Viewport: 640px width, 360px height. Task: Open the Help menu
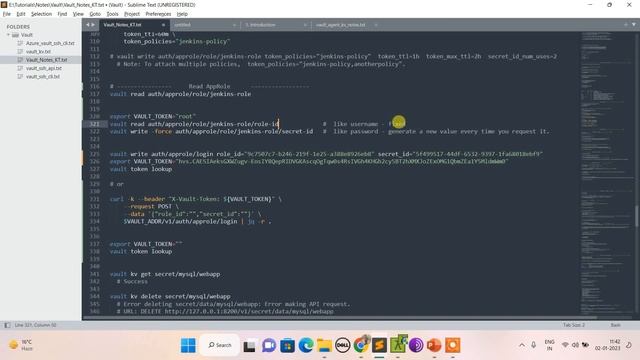(x=182, y=14)
